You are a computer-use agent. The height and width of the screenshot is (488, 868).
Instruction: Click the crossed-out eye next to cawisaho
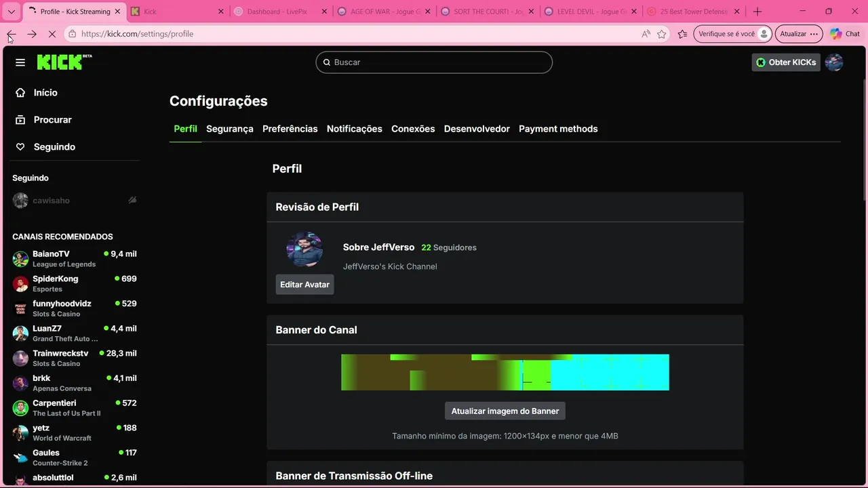tap(132, 201)
